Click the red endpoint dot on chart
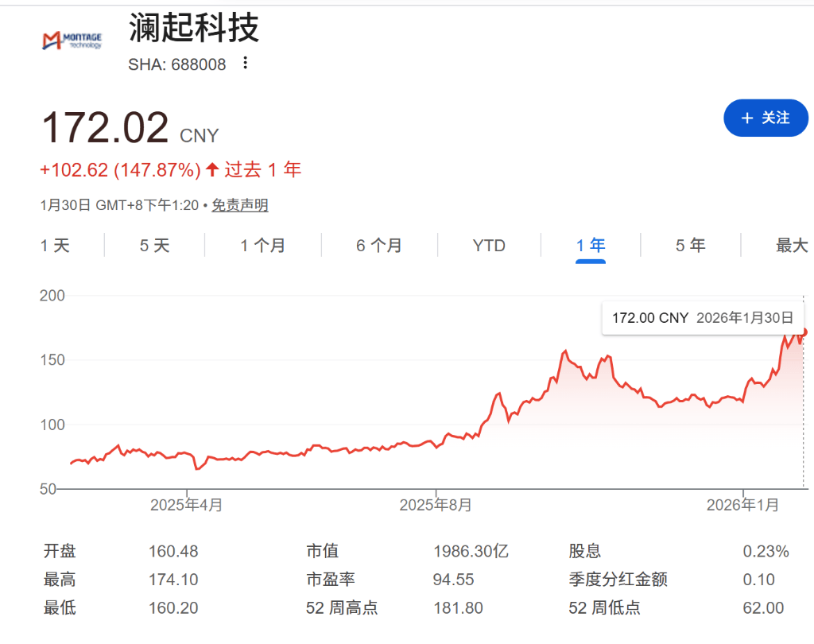The image size is (814, 644). pyautogui.click(x=804, y=332)
